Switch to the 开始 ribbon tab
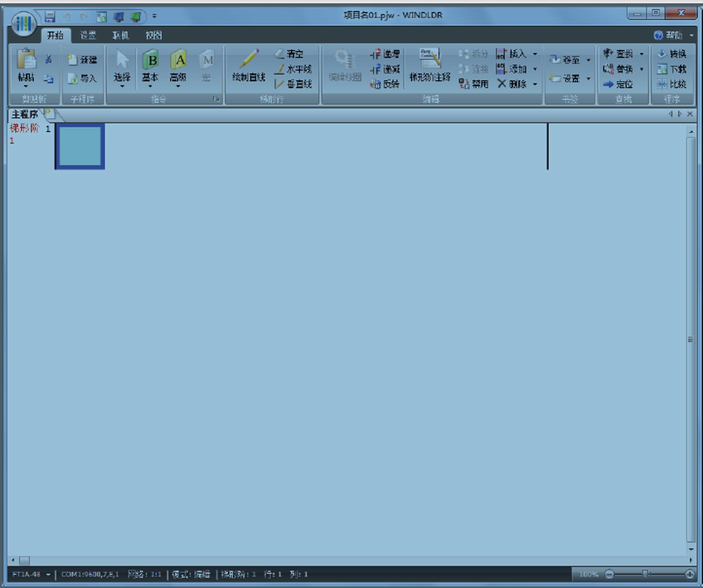This screenshot has height=588, width=703. click(55, 35)
